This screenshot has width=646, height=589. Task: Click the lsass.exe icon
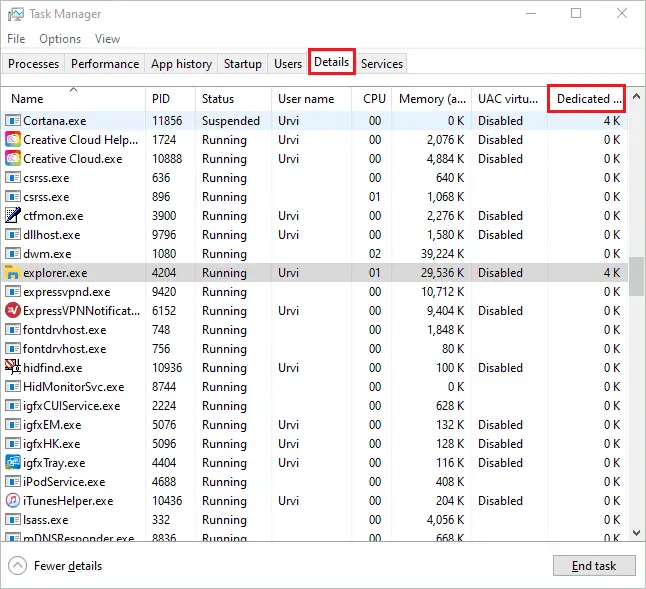click(x=12, y=519)
